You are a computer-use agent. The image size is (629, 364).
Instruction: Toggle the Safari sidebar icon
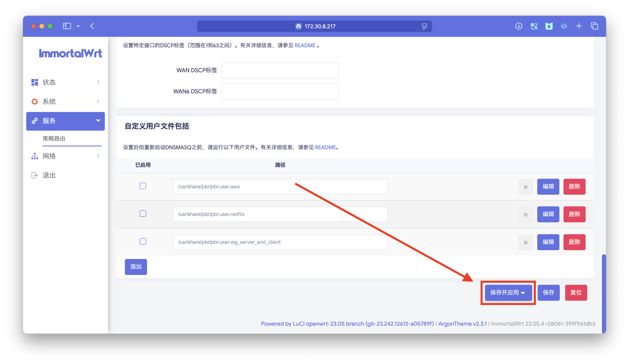click(x=67, y=26)
